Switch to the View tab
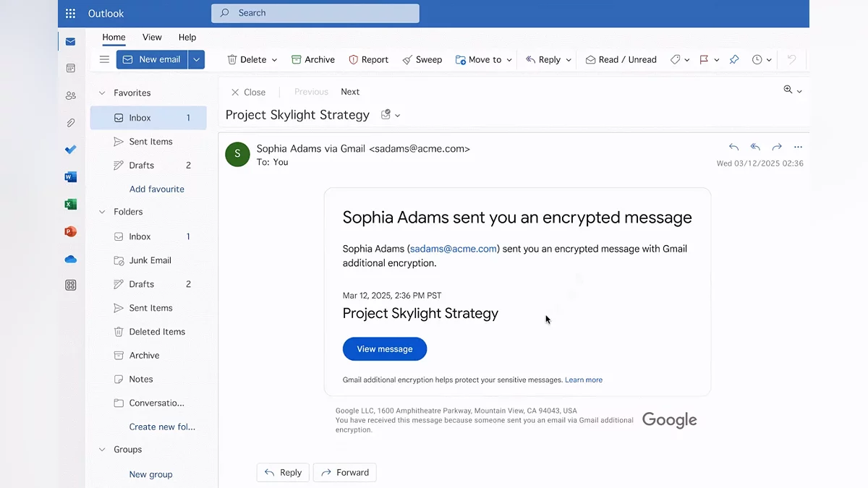The height and width of the screenshot is (488, 868). pos(152,38)
